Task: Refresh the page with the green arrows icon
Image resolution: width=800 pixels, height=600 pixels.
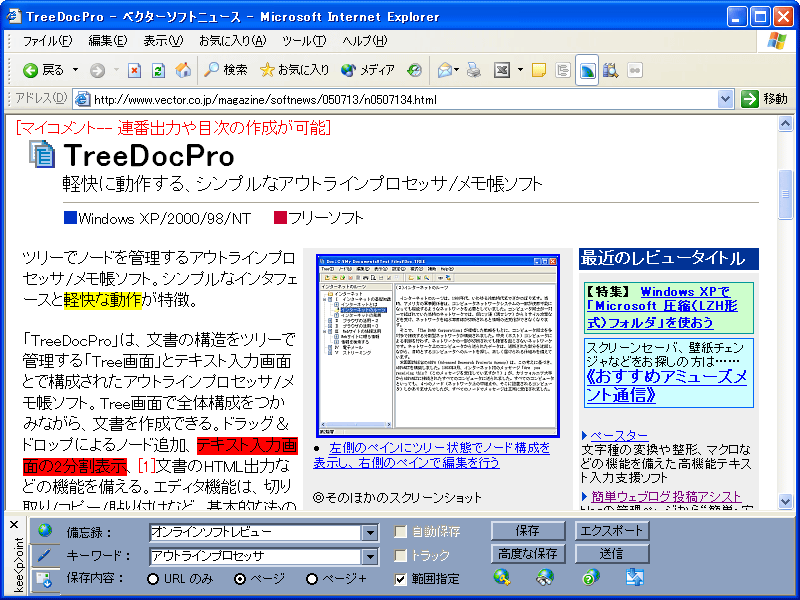Action: click(158, 70)
